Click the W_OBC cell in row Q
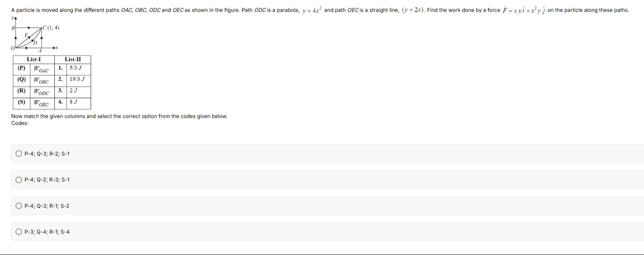The width and height of the screenshot is (644, 255). click(41, 81)
